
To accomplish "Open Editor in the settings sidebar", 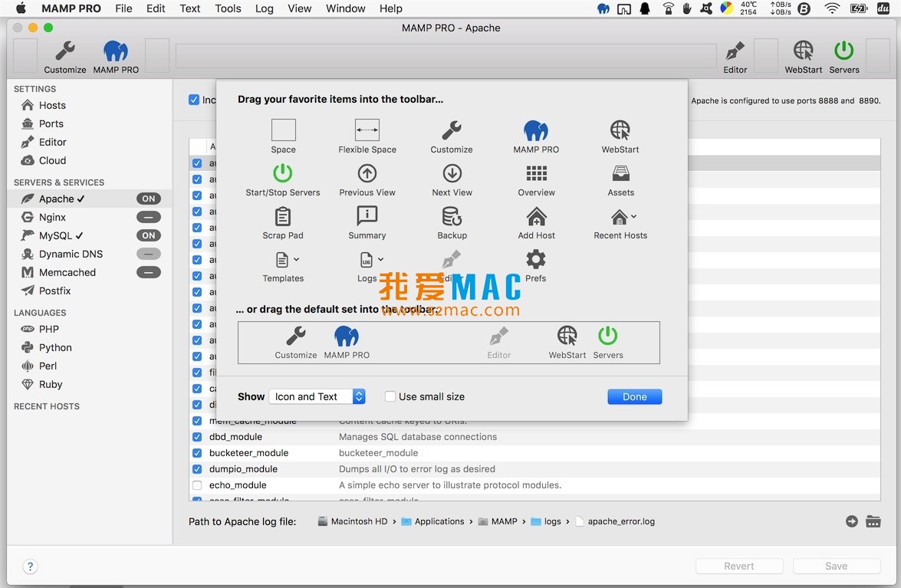I will [52, 142].
